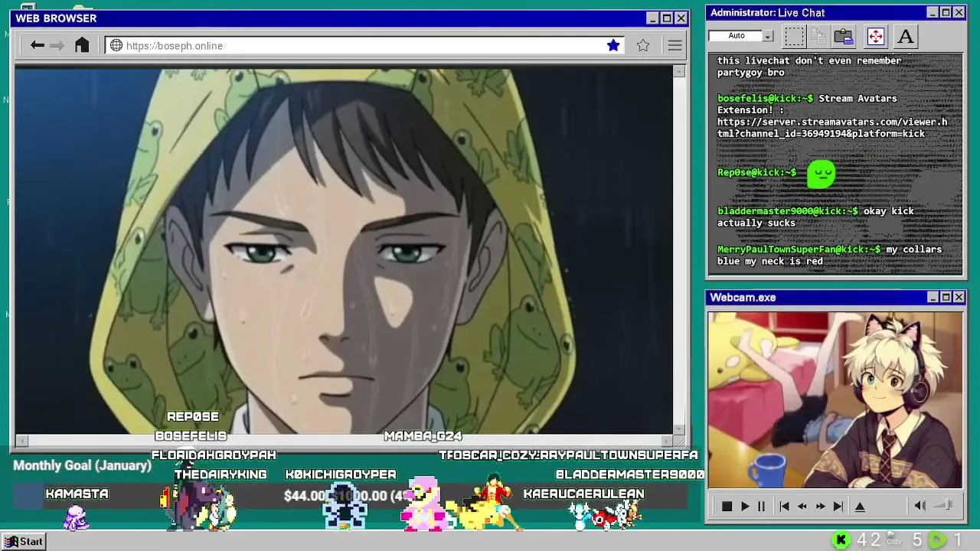
Task: Click the green Kick logo in taskbar
Action: [x=841, y=540]
